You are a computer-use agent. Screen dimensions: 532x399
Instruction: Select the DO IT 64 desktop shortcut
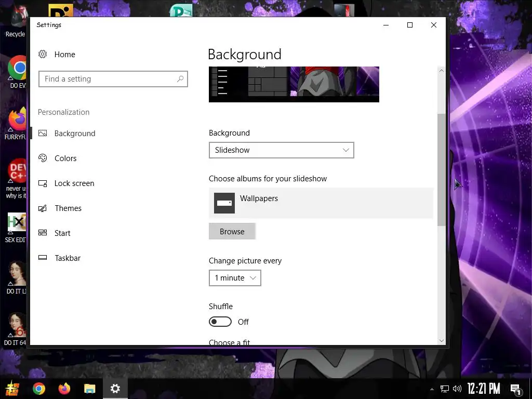(x=16, y=329)
